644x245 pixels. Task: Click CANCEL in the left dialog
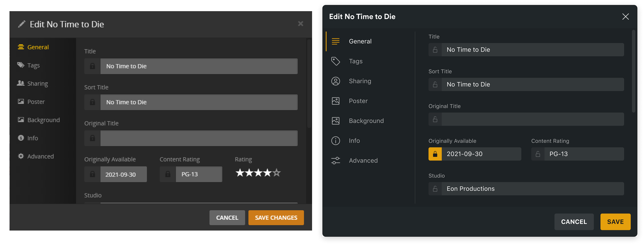[x=227, y=218]
